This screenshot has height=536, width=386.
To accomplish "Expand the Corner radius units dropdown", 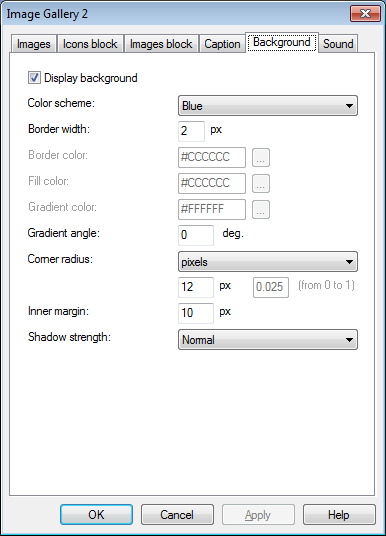I will pyautogui.click(x=268, y=262).
